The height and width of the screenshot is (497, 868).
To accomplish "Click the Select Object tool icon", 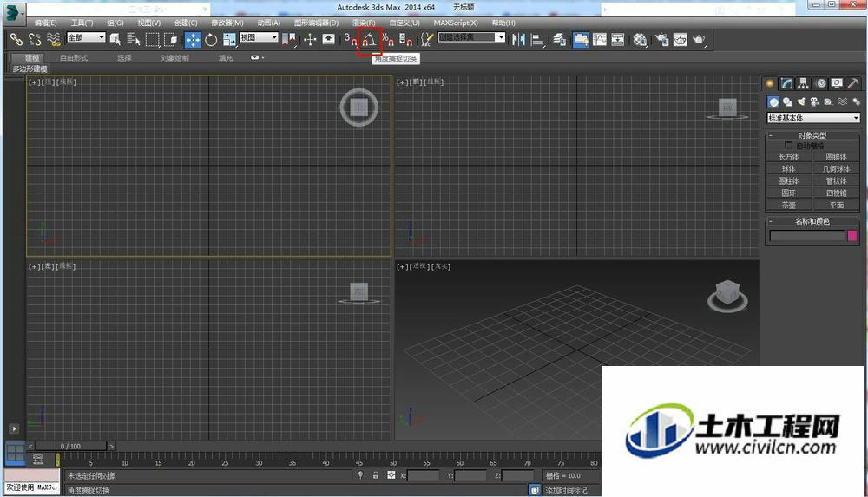I will point(115,39).
